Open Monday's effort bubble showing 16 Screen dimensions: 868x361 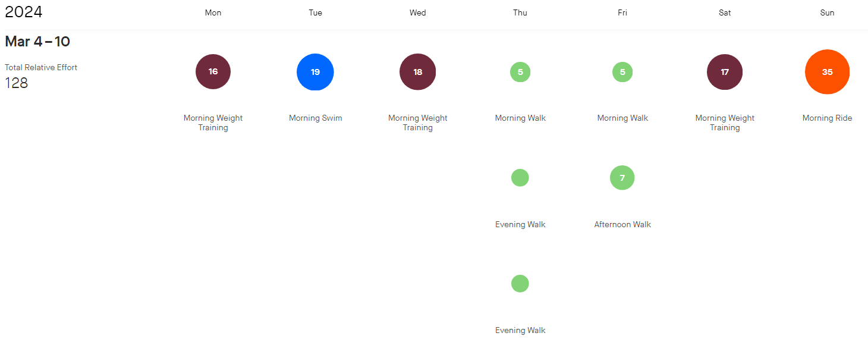213,71
